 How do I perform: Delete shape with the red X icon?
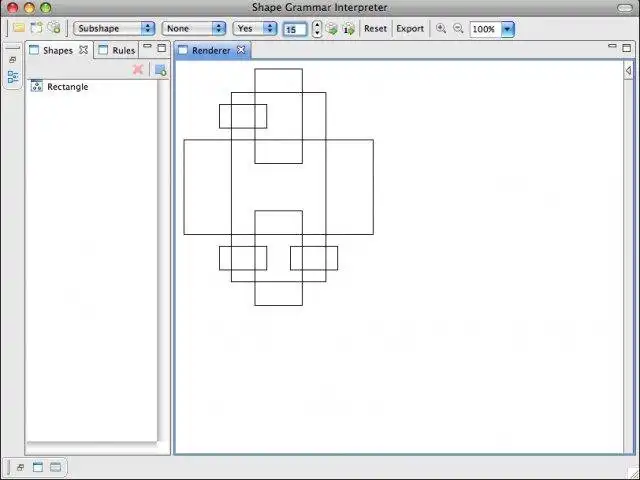click(x=138, y=69)
